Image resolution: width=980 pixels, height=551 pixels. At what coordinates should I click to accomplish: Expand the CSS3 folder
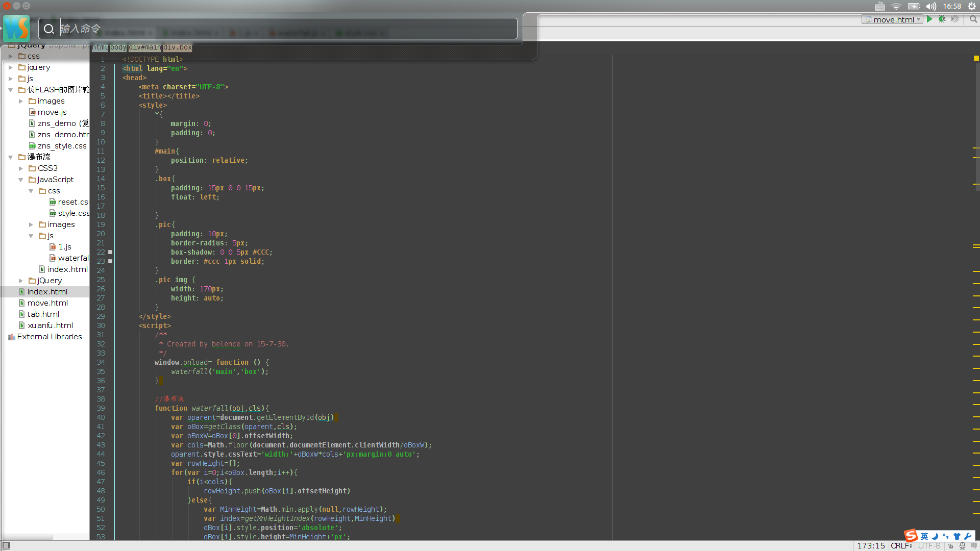[21, 168]
